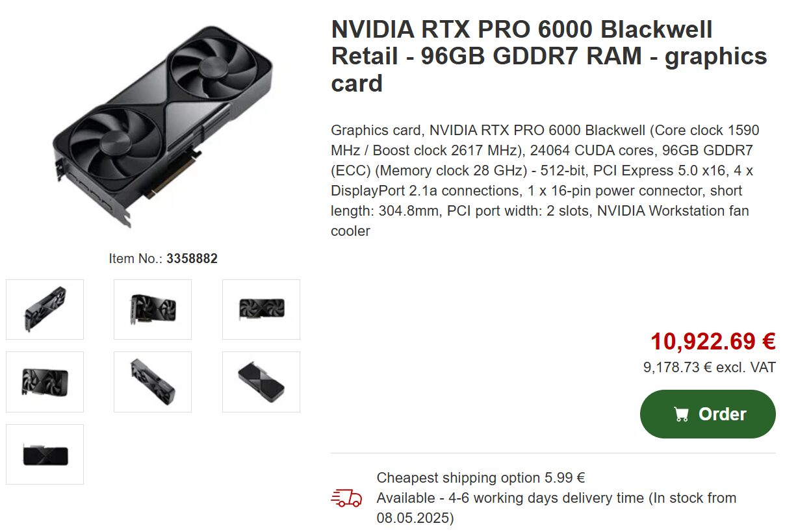Image resolution: width=785 pixels, height=532 pixels.
Task: Open the rear bracket view thumbnail
Action: pos(44,453)
